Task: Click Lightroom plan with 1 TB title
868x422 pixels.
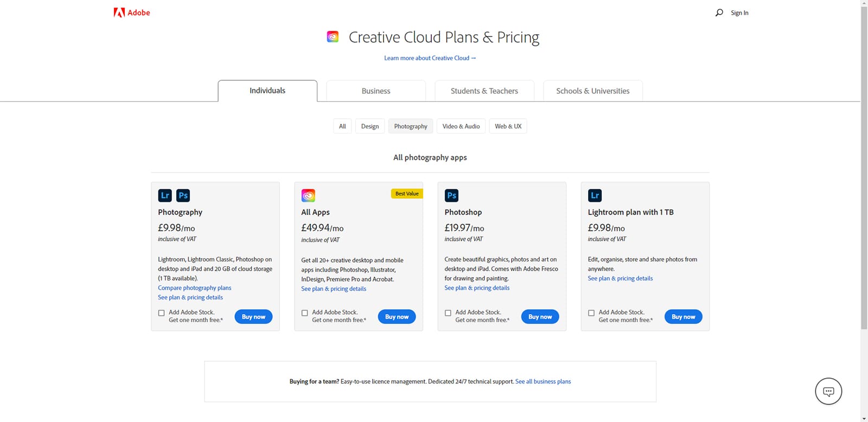Action: (630, 212)
